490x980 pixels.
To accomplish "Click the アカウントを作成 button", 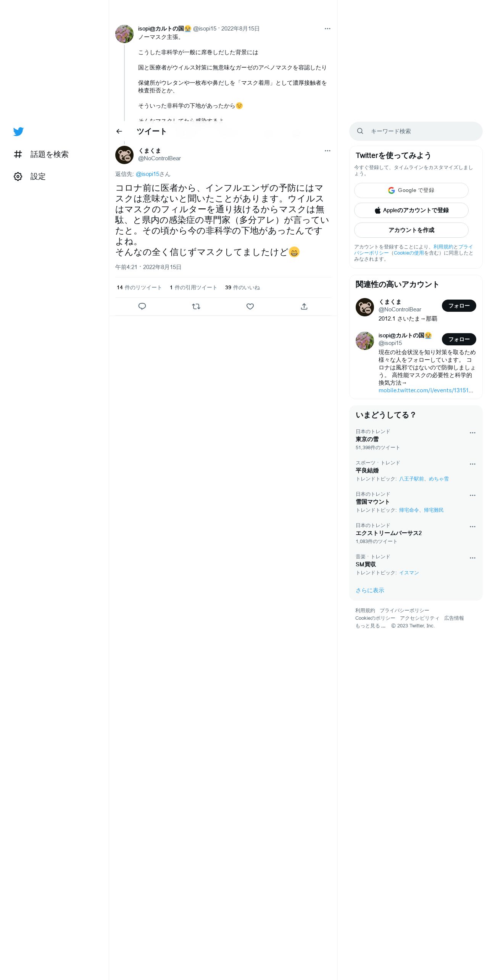I will pyautogui.click(x=411, y=230).
